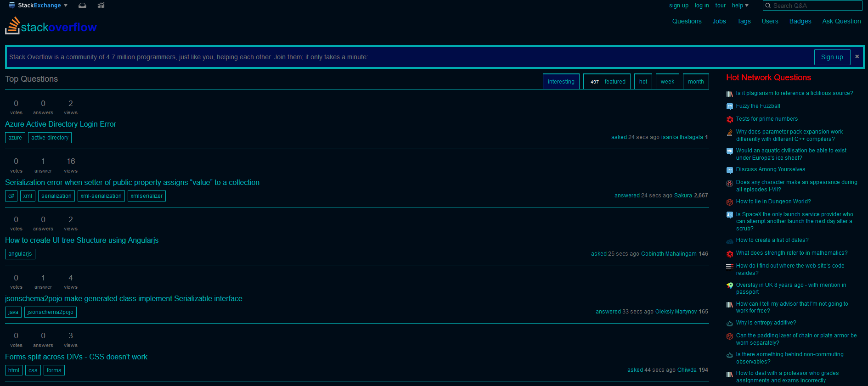Click the icon beside 'Why is entropy additive?'
The image size is (868, 386).
(x=729, y=324)
